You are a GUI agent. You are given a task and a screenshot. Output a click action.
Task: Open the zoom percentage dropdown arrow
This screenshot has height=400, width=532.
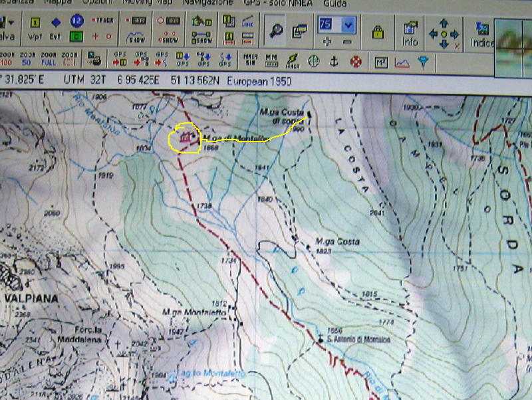[x=348, y=25]
